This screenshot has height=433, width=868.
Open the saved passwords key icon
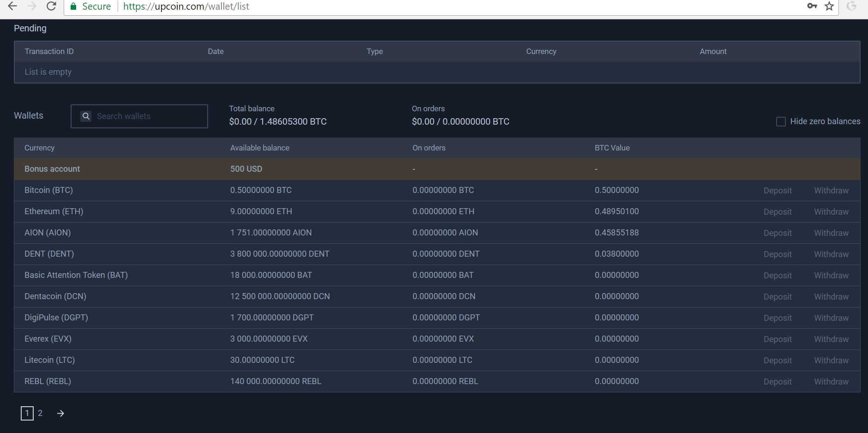click(x=812, y=6)
